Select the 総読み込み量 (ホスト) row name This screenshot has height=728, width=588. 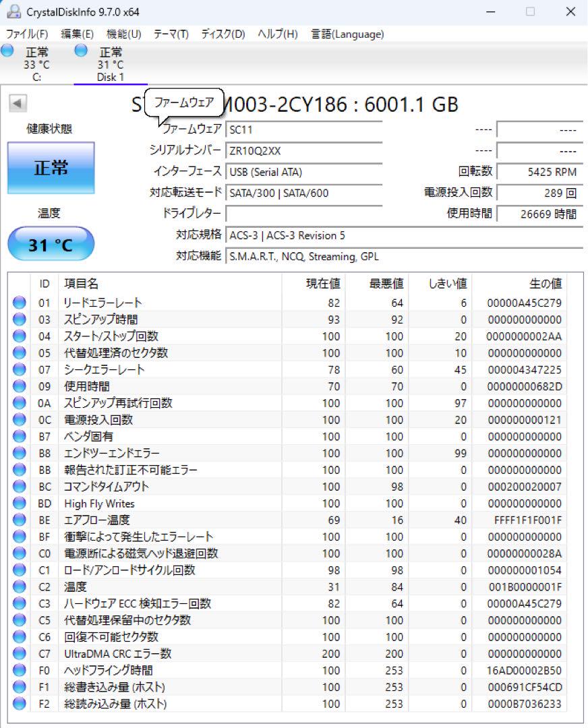coord(115,704)
